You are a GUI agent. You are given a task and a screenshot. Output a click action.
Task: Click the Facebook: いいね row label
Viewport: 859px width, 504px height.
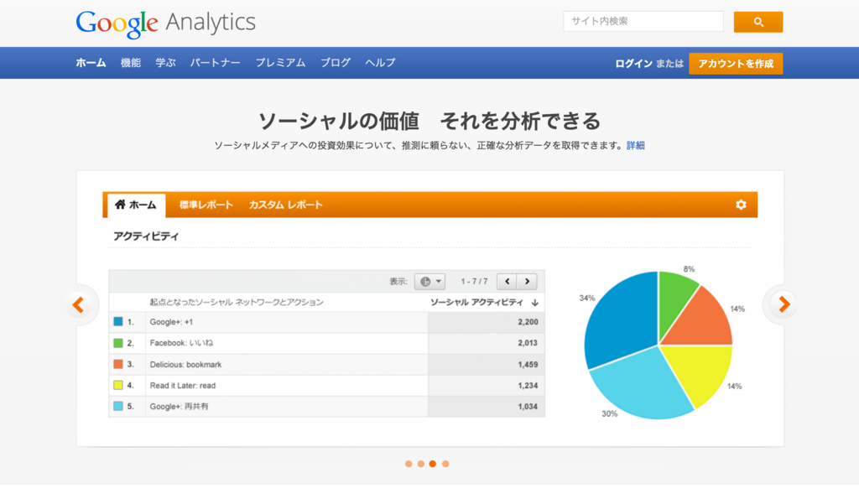point(181,343)
